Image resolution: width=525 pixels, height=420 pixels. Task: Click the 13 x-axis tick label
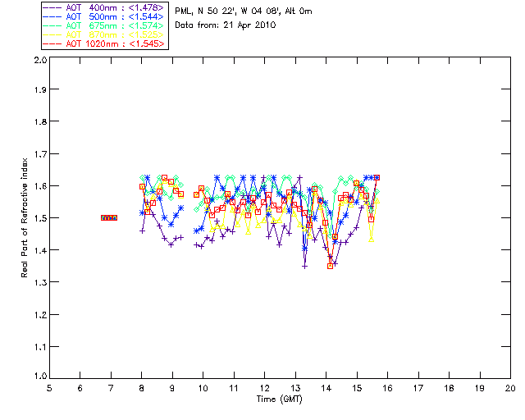[295, 388]
